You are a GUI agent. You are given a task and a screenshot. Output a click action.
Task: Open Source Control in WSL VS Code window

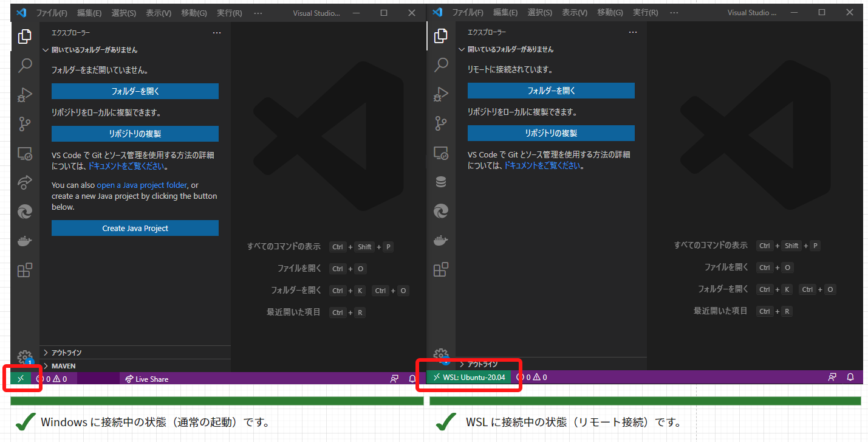(441, 124)
